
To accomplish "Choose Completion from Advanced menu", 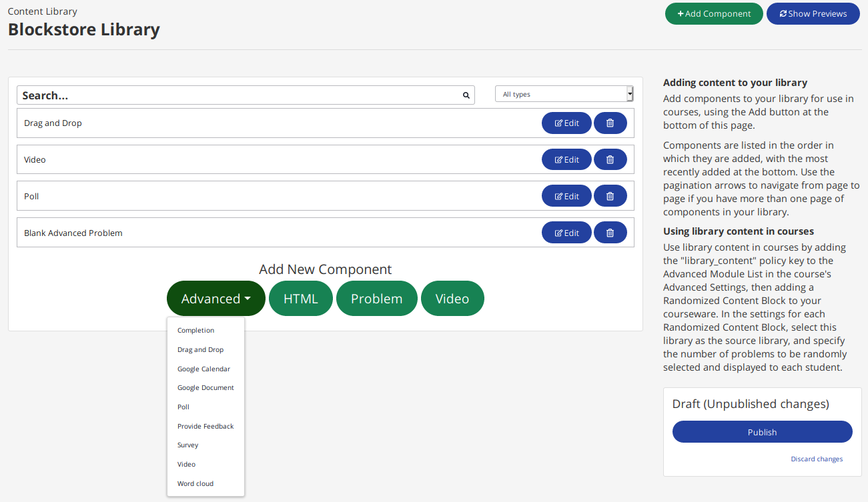I will (195, 330).
